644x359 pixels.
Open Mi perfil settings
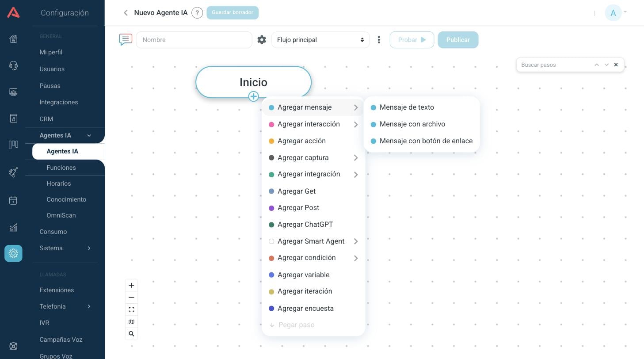[51, 52]
